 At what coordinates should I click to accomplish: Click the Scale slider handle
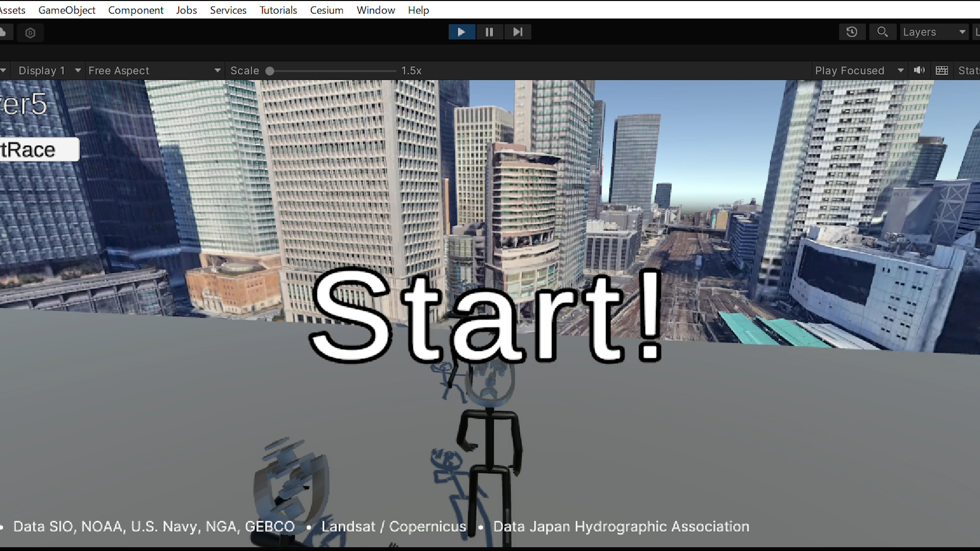[x=270, y=71]
